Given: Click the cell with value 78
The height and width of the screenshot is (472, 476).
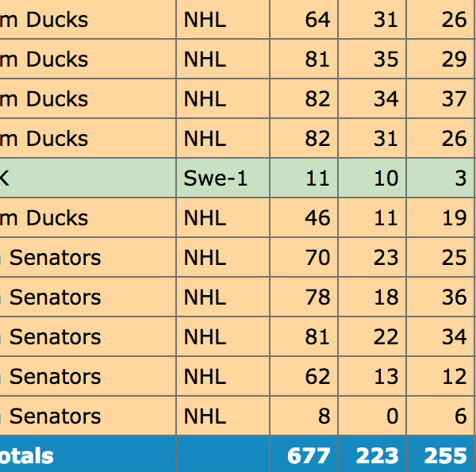Looking at the screenshot, I should (x=317, y=297).
